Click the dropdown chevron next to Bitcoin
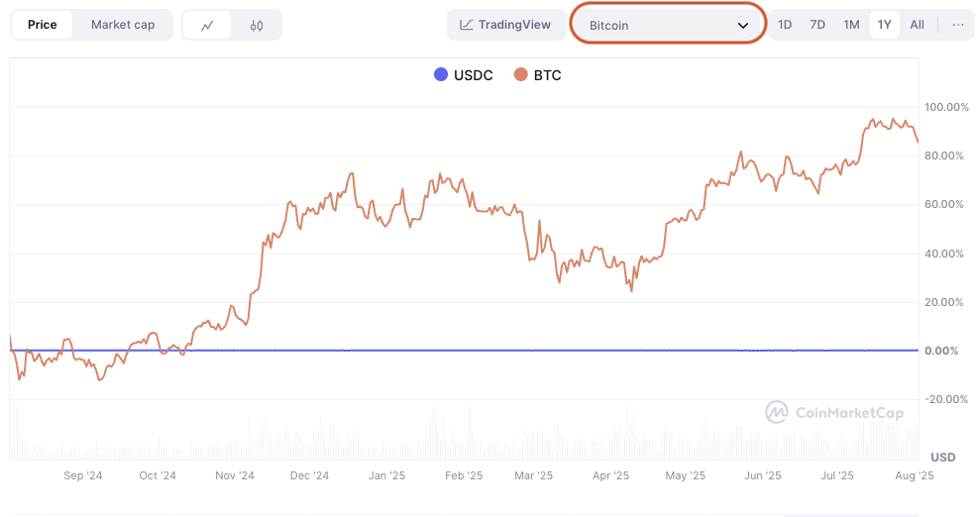 click(x=743, y=25)
